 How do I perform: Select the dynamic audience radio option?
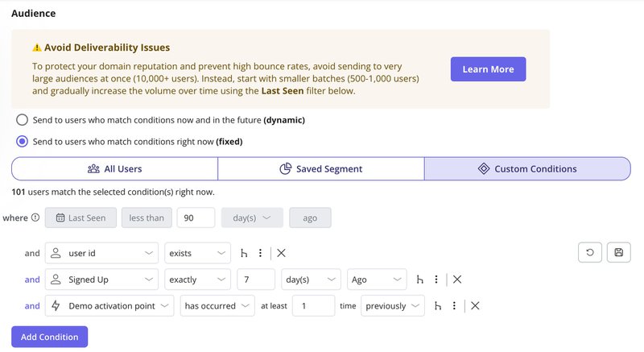pyautogui.click(x=22, y=120)
